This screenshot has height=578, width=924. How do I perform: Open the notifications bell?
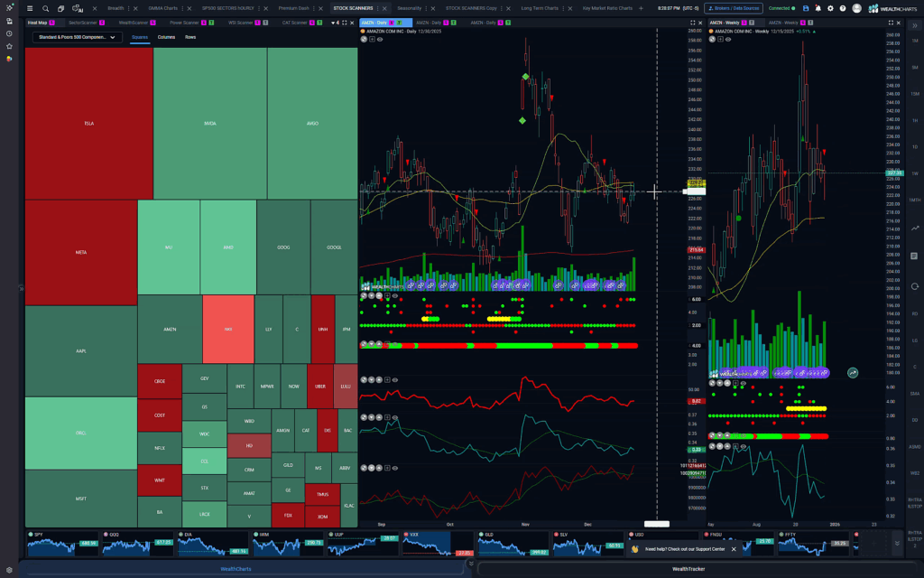click(x=818, y=8)
